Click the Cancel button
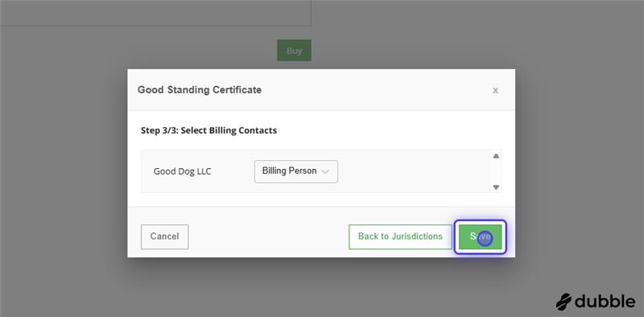 pos(164,237)
